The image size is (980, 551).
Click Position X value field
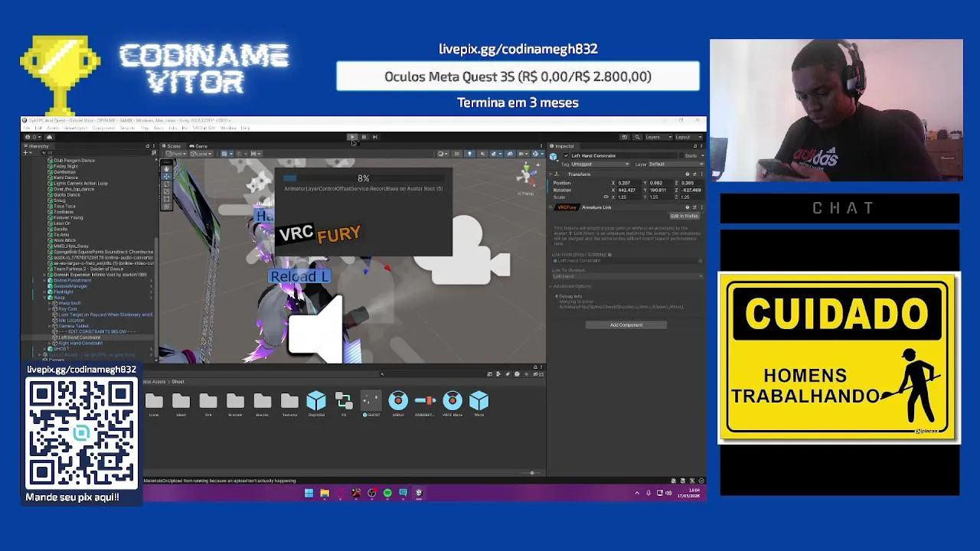(629, 183)
